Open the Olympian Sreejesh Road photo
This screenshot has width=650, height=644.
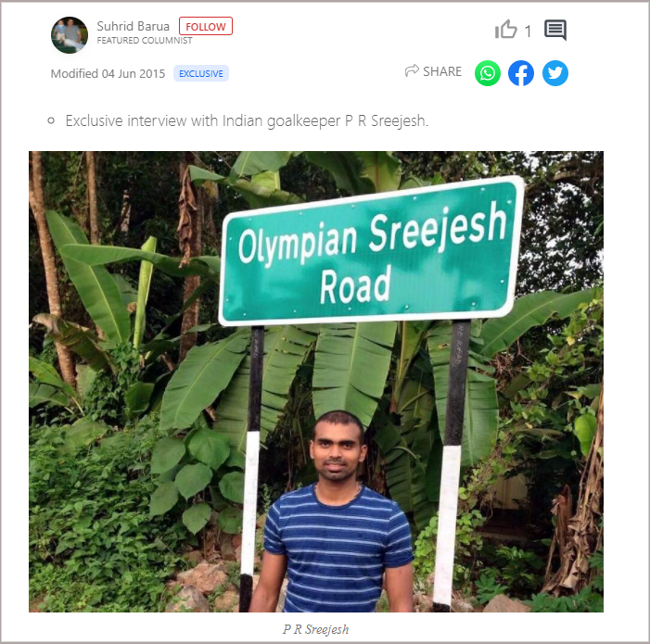click(316, 382)
